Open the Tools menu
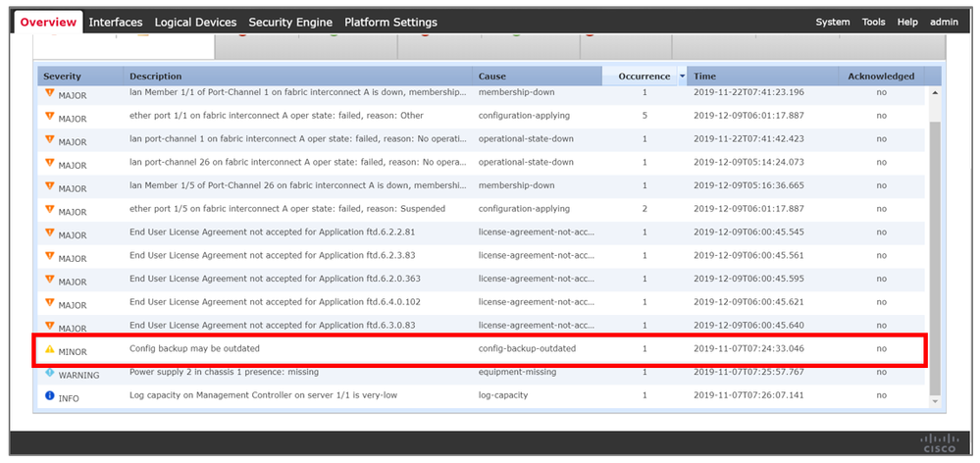This screenshot has height=463, width=980. [874, 22]
